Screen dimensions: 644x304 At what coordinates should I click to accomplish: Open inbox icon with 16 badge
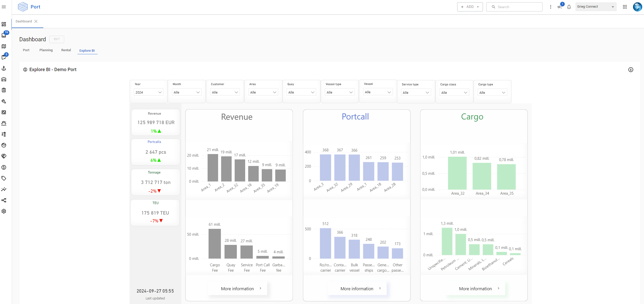(x=4, y=35)
